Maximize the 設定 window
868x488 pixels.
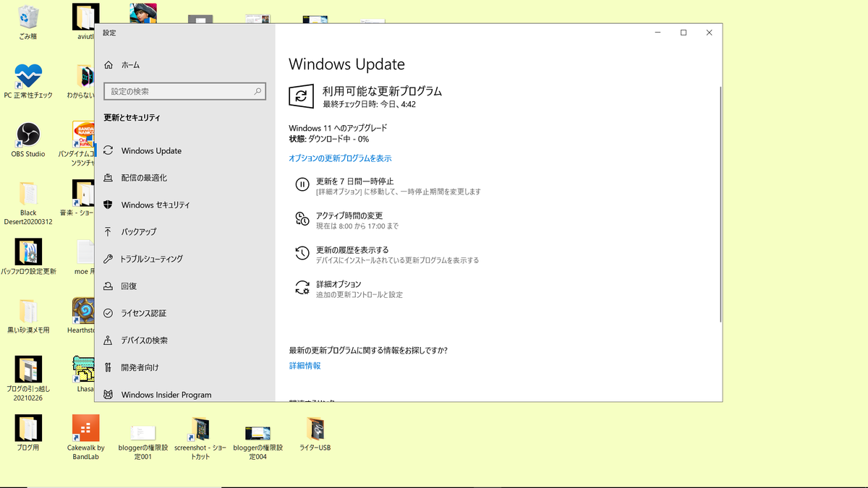click(683, 33)
